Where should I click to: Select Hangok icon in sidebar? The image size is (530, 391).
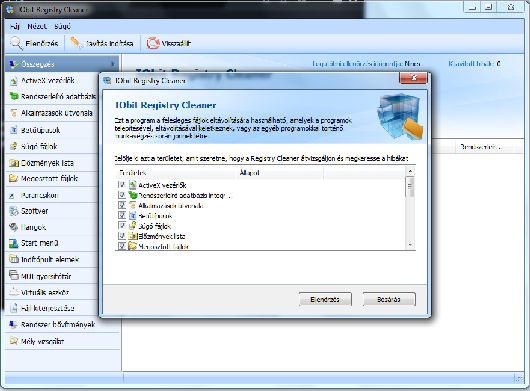[13, 227]
